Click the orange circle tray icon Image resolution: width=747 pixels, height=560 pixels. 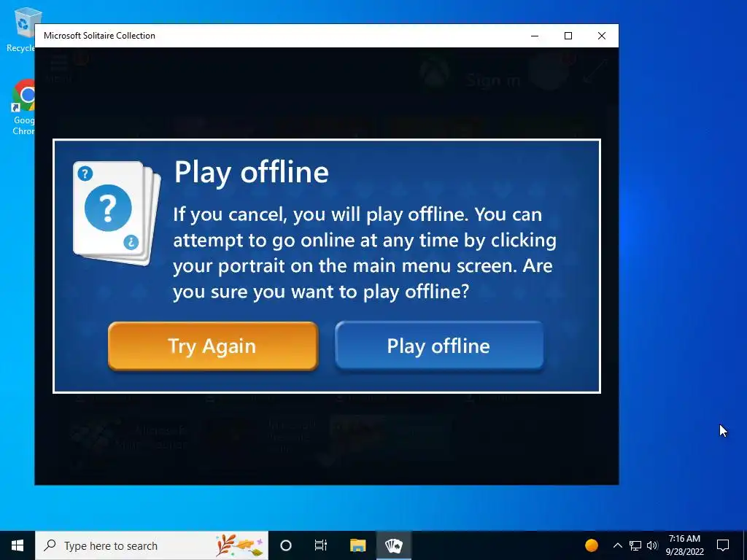pyautogui.click(x=591, y=545)
